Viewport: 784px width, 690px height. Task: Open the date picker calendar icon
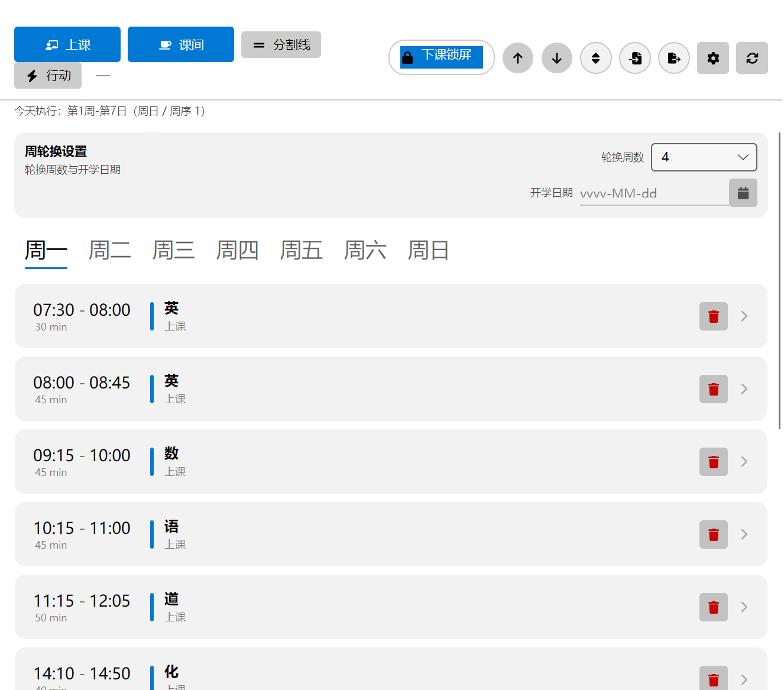(x=743, y=193)
